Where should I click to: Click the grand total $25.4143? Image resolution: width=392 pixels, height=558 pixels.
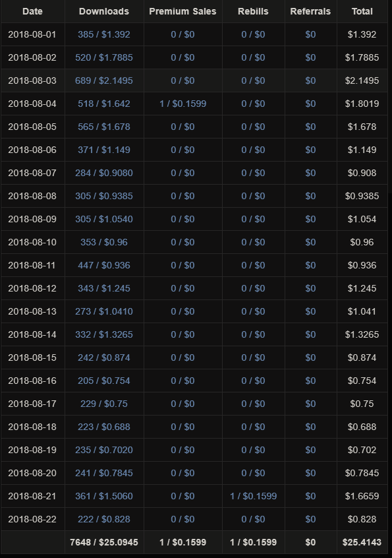[x=362, y=542]
